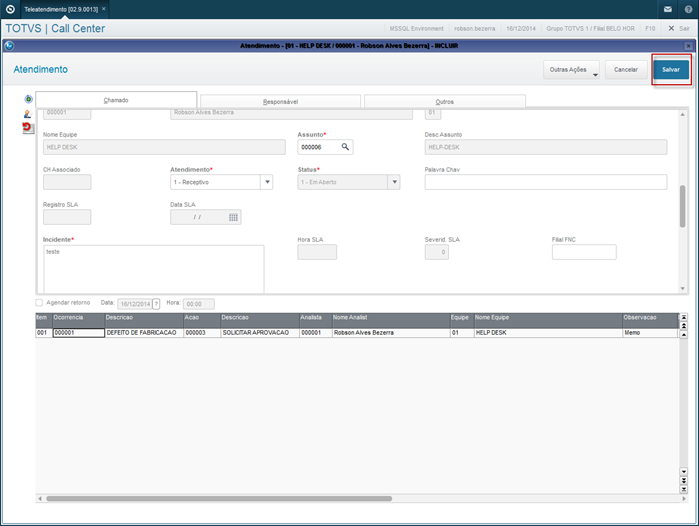Click the TOTVS logo icon in the top left
This screenshot has height=526, width=699.
(x=10, y=9)
